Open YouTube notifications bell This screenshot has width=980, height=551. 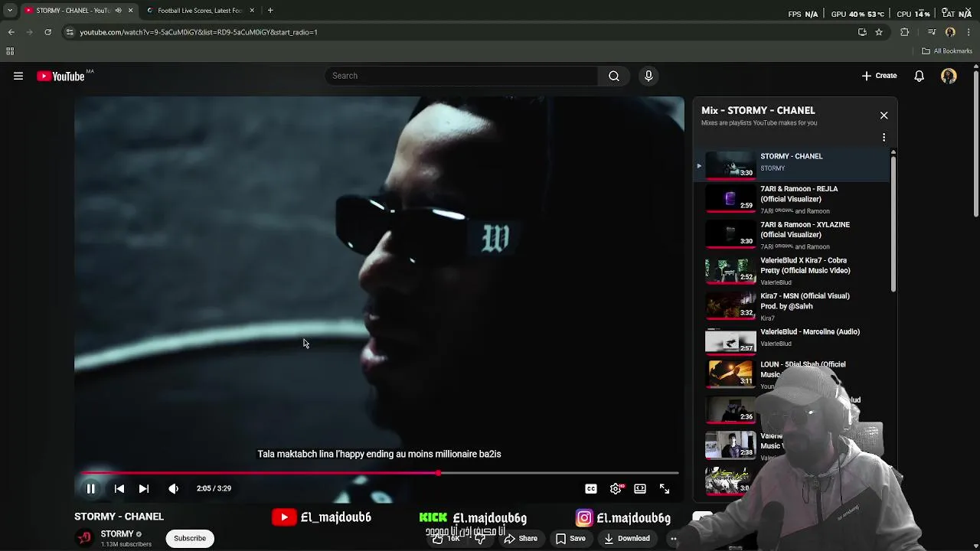(919, 76)
